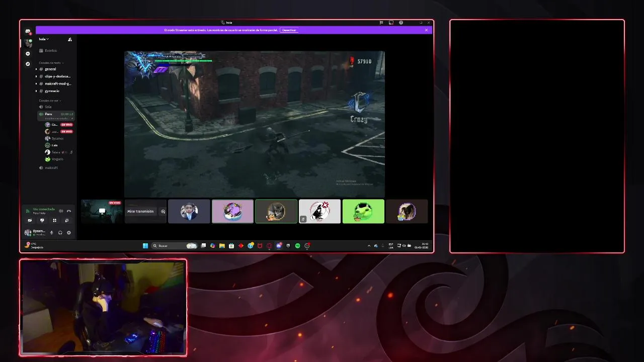Open the activities icon in voice panel

[x=54, y=220]
